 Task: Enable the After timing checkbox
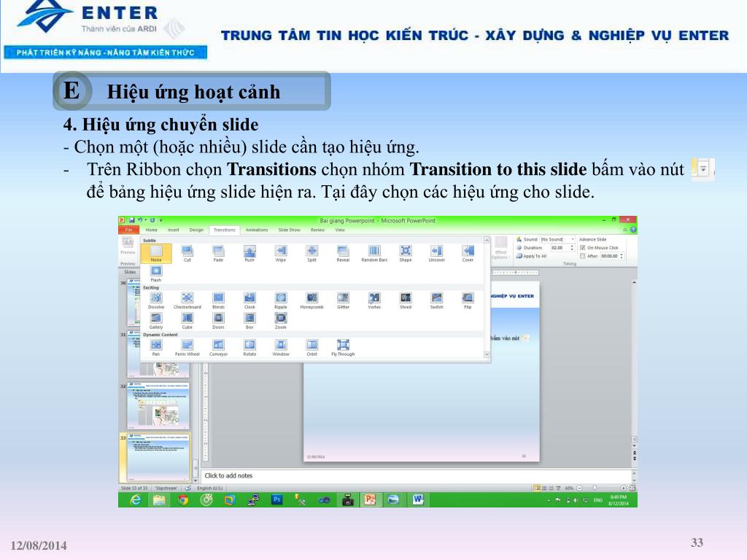tap(582, 256)
